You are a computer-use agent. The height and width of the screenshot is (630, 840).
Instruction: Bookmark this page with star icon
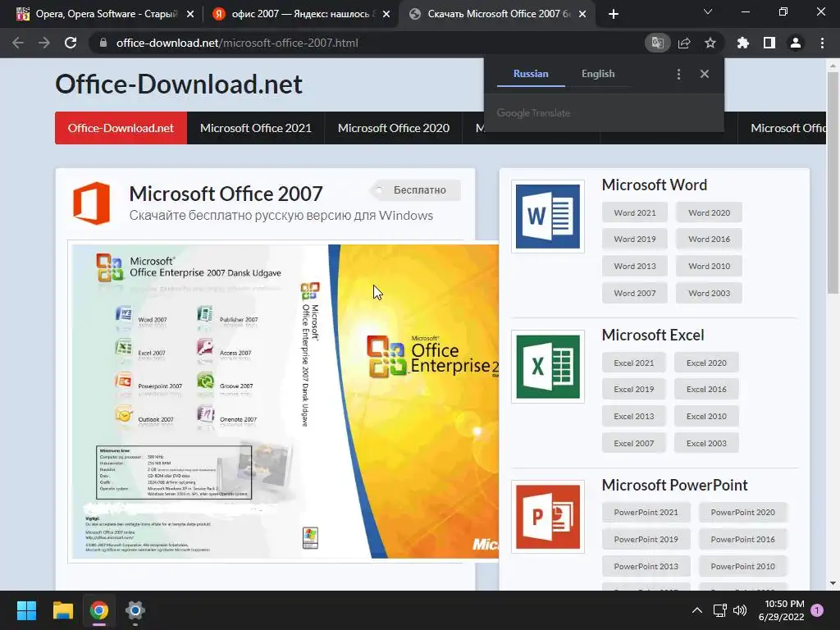pyautogui.click(x=710, y=43)
